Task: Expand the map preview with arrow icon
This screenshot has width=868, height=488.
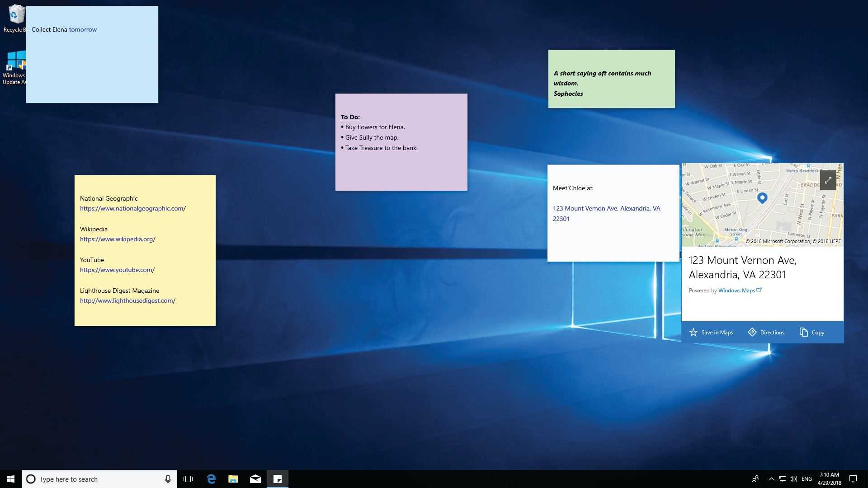Action: (828, 180)
